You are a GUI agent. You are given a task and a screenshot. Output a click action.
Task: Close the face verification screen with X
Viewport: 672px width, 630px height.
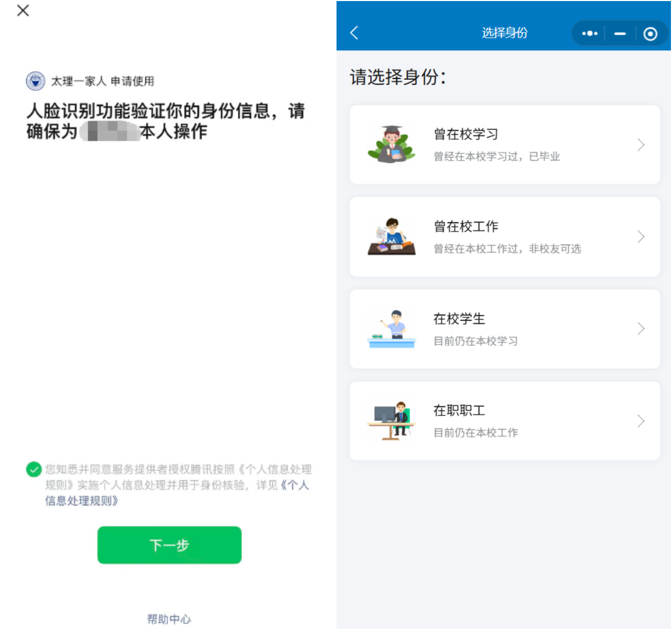[23, 10]
